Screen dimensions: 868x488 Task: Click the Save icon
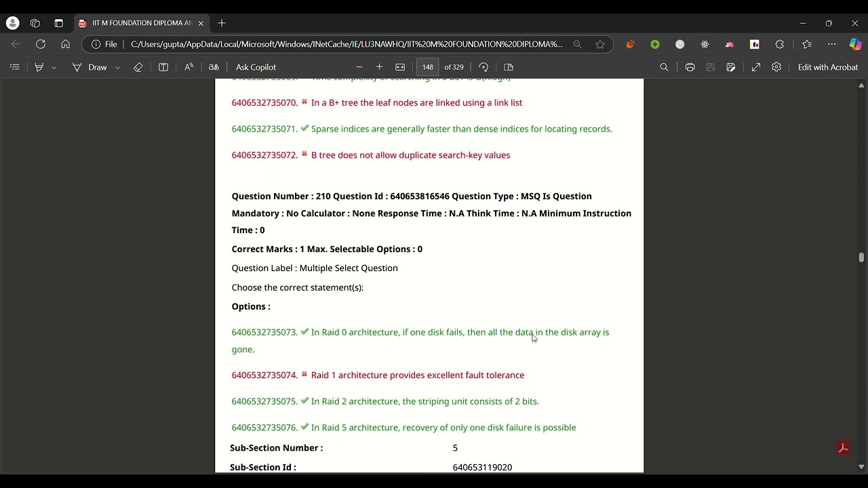click(710, 67)
